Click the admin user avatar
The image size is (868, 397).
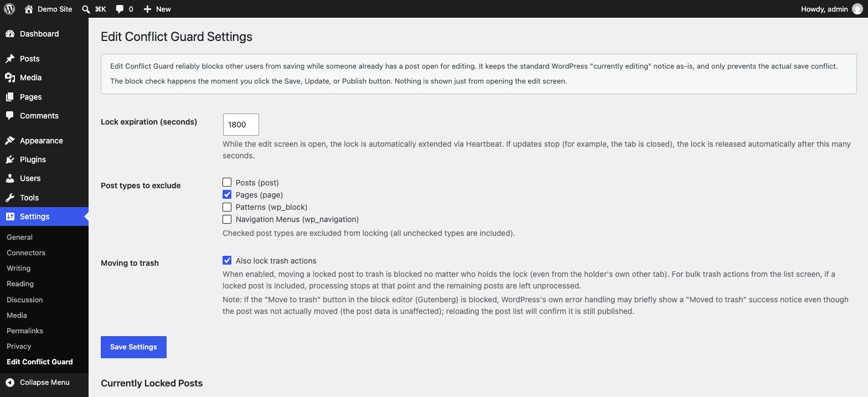(x=857, y=9)
